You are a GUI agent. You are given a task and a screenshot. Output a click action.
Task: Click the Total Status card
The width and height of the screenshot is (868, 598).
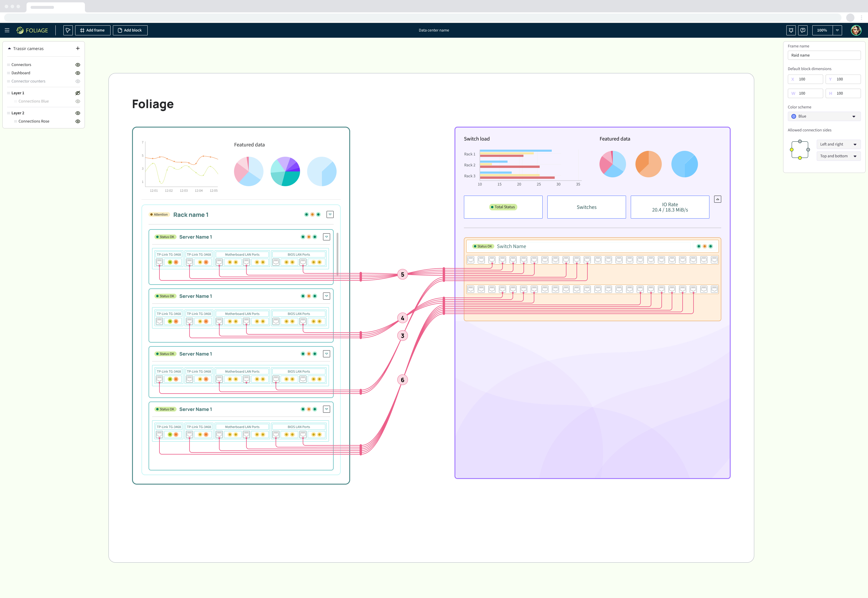point(503,207)
